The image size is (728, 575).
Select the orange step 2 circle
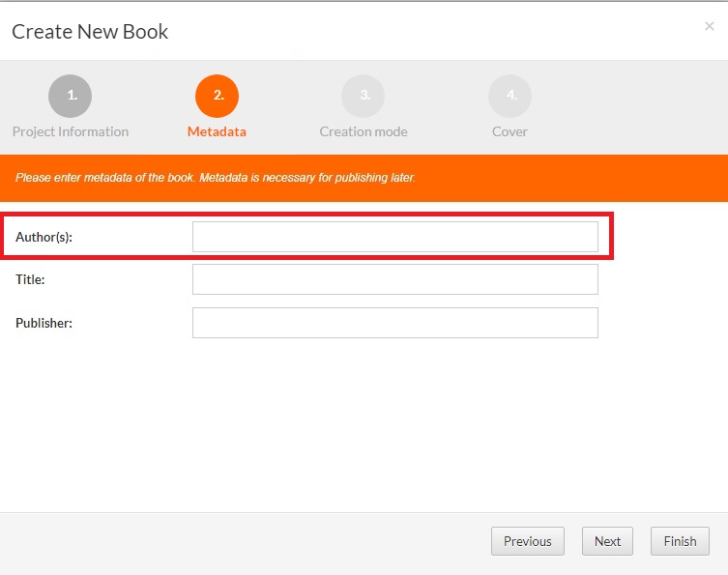217,96
